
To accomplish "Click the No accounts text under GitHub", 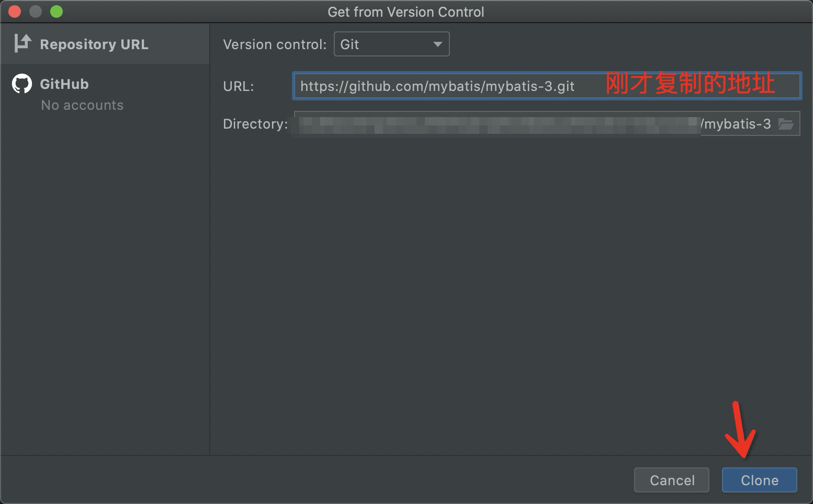I will point(82,105).
